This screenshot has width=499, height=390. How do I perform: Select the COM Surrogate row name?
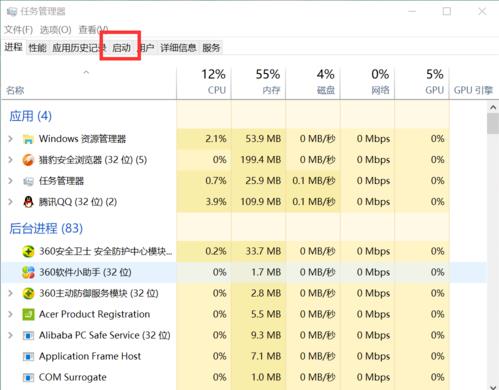pos(73,378)
